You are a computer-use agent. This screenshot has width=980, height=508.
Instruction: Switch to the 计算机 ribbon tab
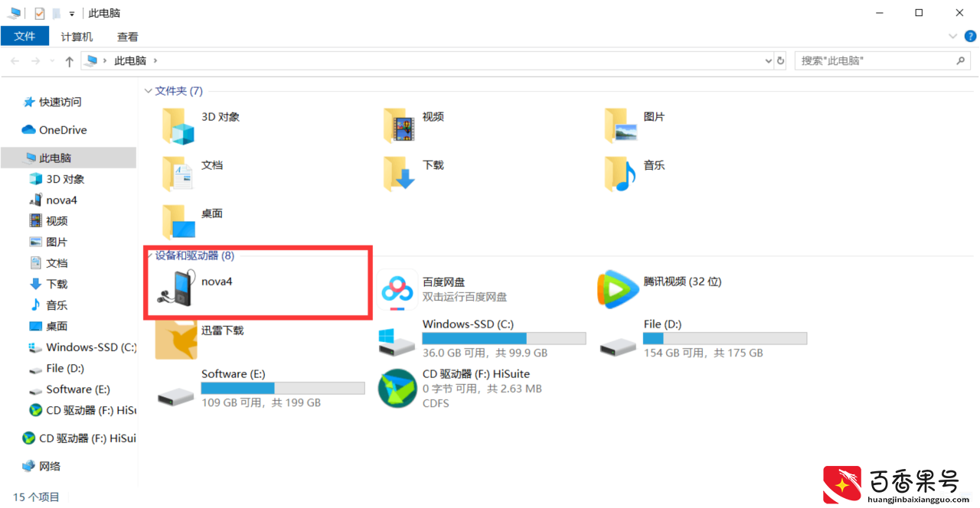click(x=77, y=37)
